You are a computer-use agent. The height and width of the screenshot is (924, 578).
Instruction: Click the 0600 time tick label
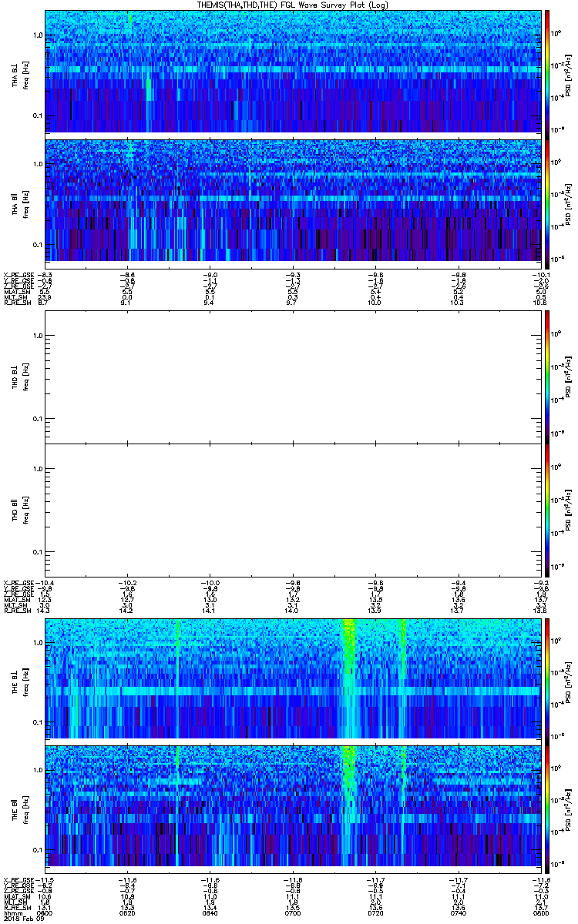pyautogui.click(x=45, y=912)
